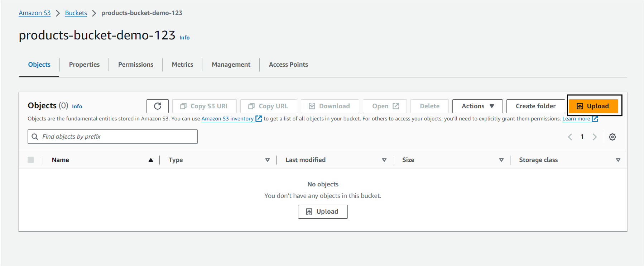Click the orange Upload button
The width and height of the screenshot is (644, 266).
[593, 106]
